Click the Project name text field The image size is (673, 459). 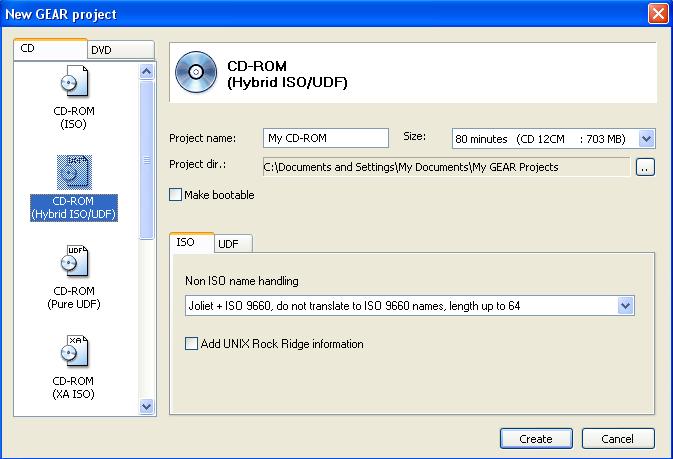point(325,138)
